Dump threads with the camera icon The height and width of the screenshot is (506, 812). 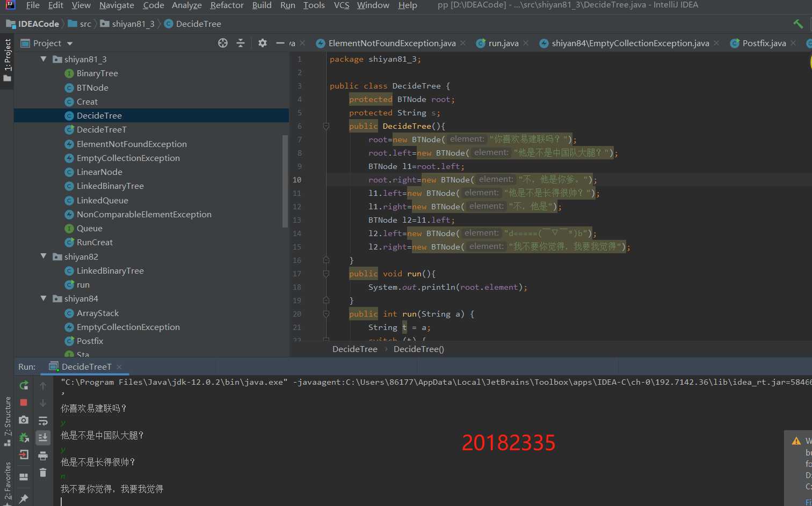pos(24,420)
